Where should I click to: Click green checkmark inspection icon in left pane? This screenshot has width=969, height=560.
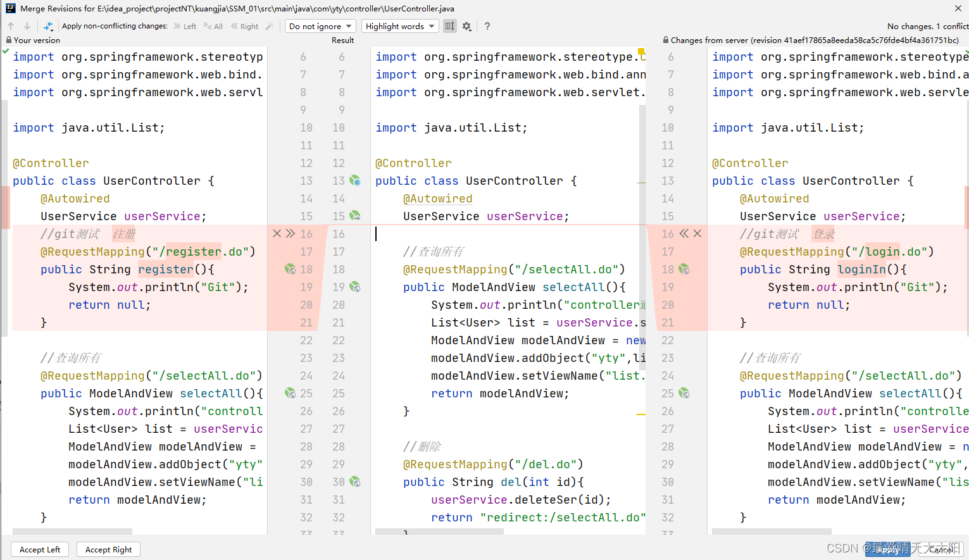[x=6, y=51]
